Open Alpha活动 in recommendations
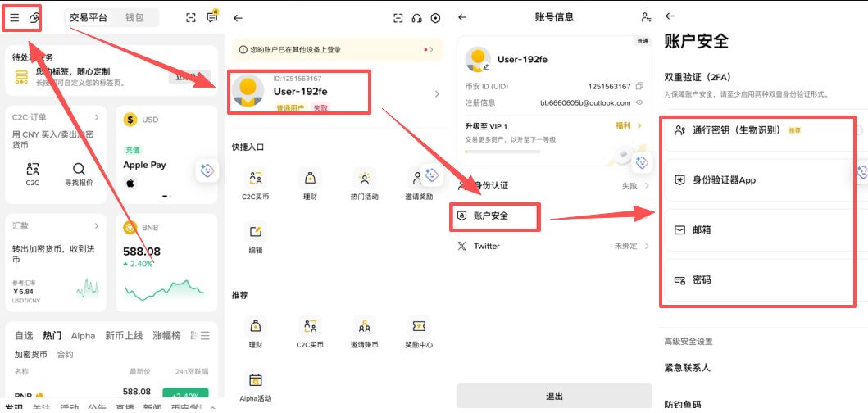Image resolution: width=868 pixels, height=413 pixels. (x=255, y=386)
